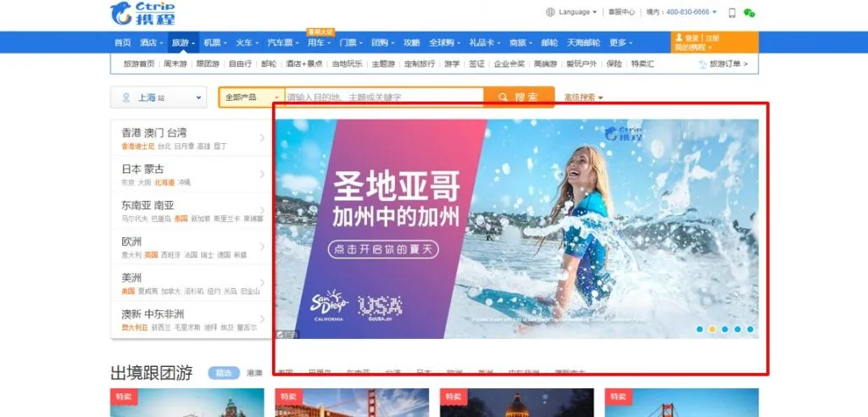Click 客服中心 link in header
Image resolution: width=868 pixels, height=417 pixels.
(621, 12)
